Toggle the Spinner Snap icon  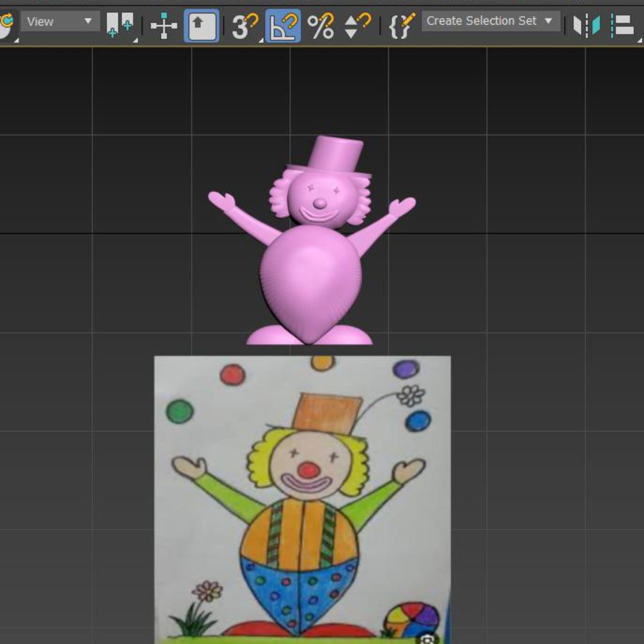(358, 26)
